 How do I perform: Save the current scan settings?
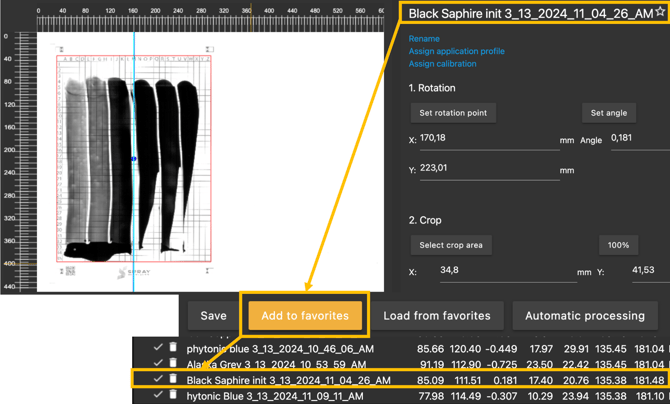[213, 315]
